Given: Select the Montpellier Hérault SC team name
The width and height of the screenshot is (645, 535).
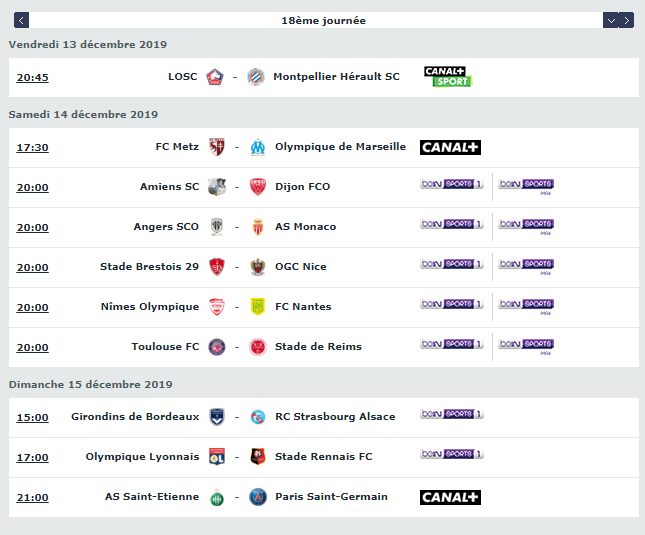Looking at the screenshot, I should click(336, 77).
